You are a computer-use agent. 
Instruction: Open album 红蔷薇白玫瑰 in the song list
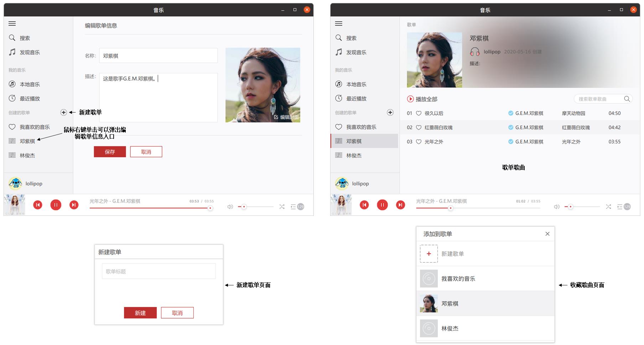(576, 127)
